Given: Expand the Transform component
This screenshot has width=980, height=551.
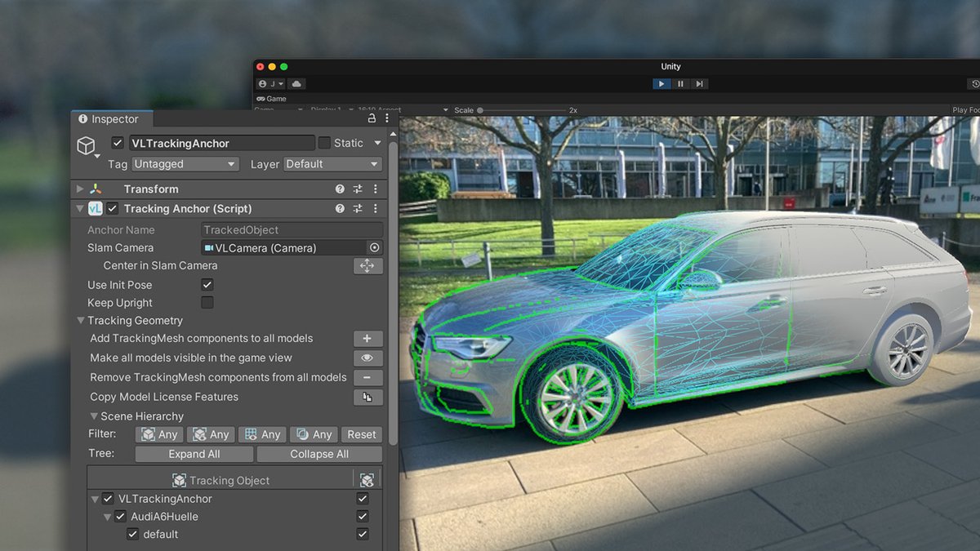Looking at the screenshot, I should coord(80,189).
